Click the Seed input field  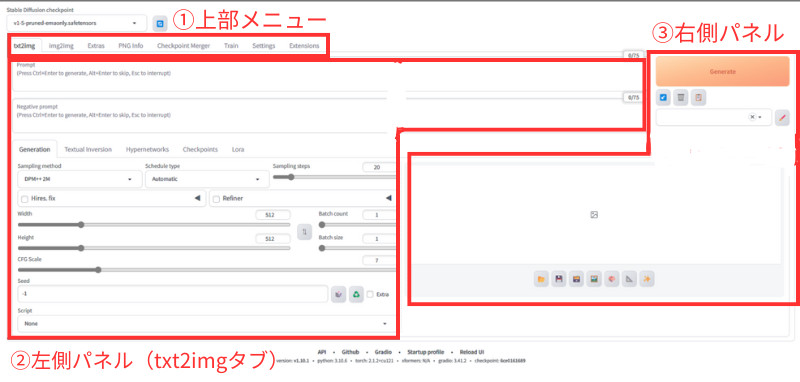(x=172, y=294)
